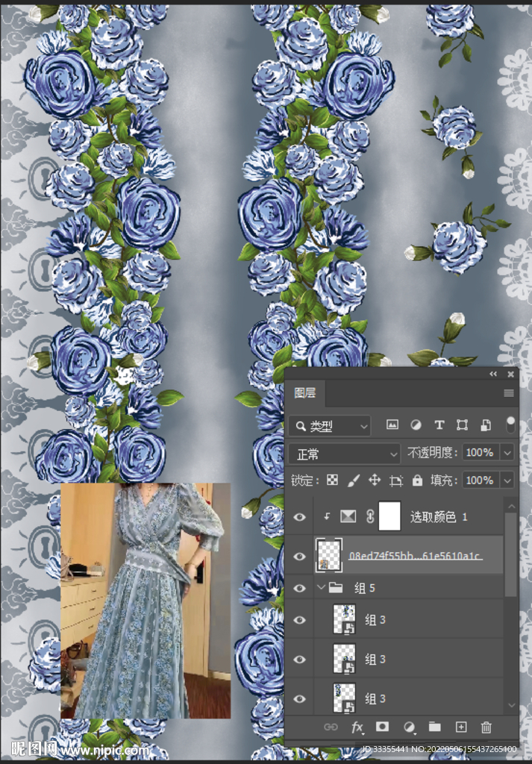Click the lowest 组 3 smart object thumbnail

(344, 698)
